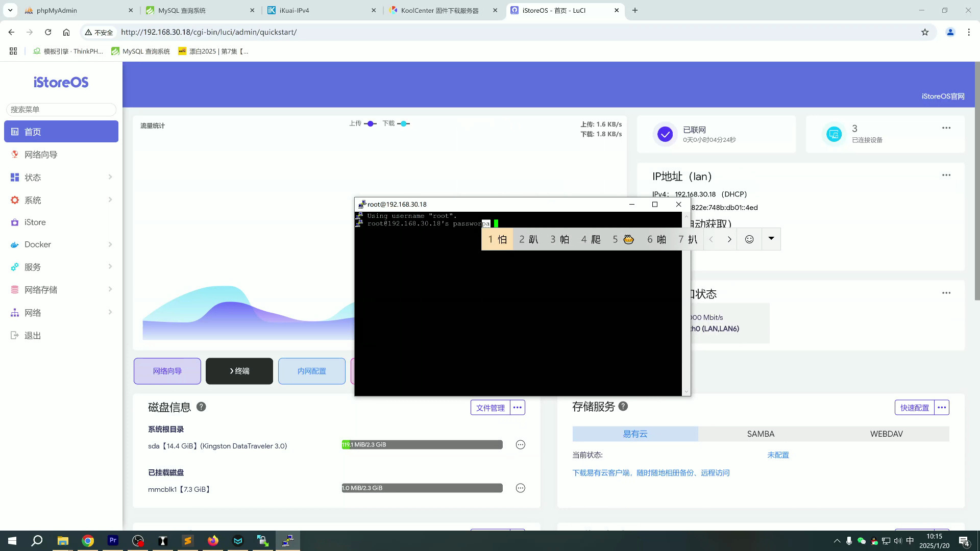Open Firefox from the taskbar
980x551 pixels.
[213, 541]
